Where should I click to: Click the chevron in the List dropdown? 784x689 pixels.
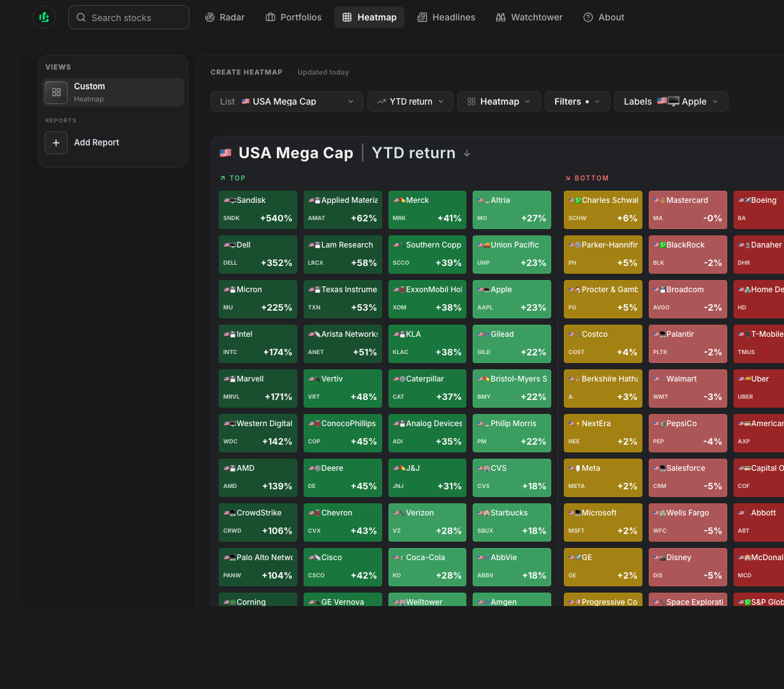click(351, 101)
